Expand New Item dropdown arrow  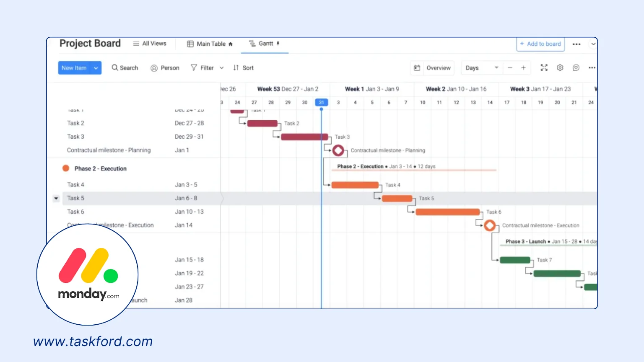(96, 68)
